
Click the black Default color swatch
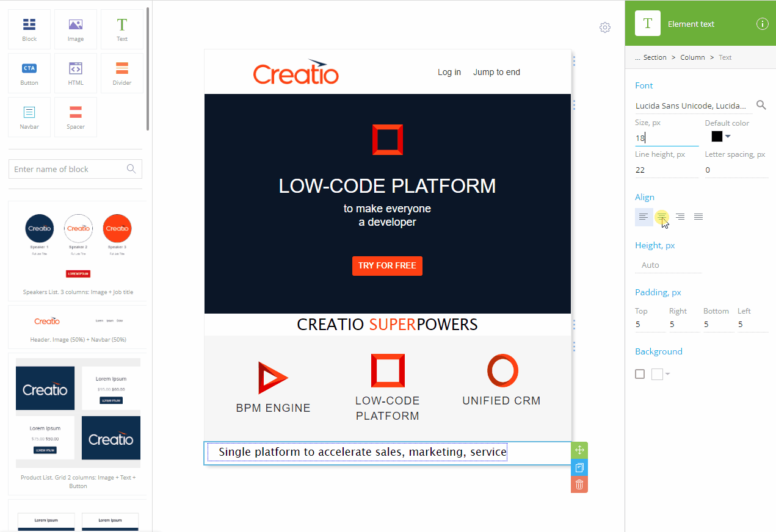(717, 136)
